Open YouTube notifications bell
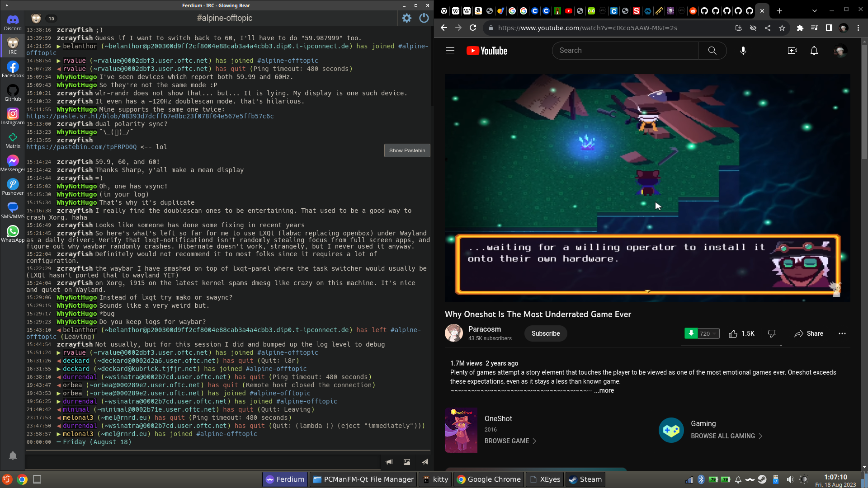The image size is (868, 488). coord(814,51)
